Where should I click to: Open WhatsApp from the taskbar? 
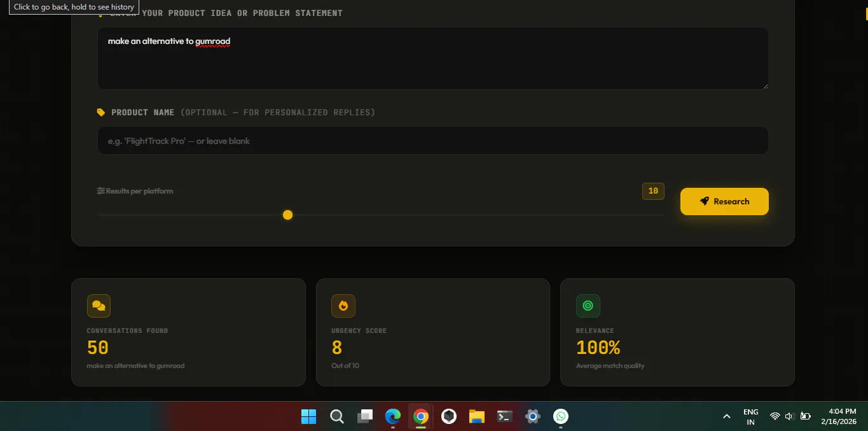[561, 416]
